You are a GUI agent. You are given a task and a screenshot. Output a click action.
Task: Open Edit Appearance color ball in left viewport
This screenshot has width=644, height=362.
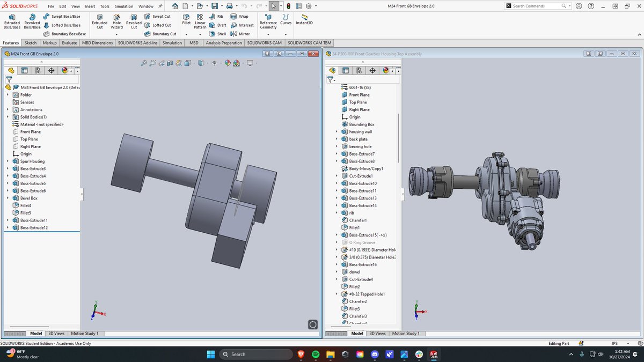[x=228, y=63]
